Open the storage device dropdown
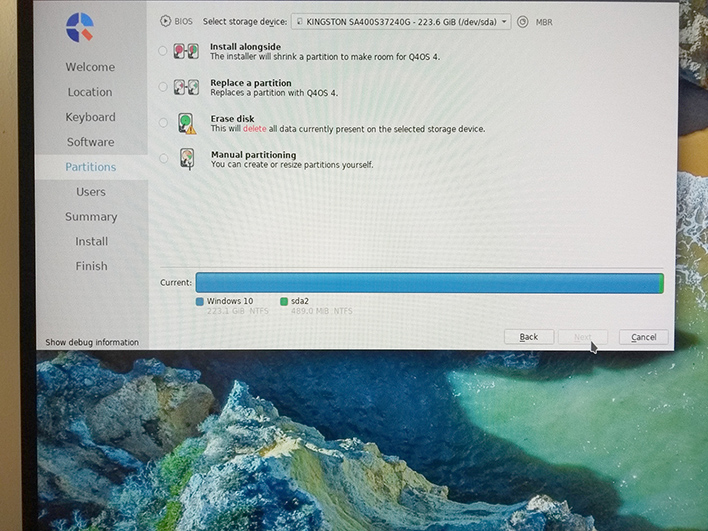Screen dimensions: 708x531 400,21
